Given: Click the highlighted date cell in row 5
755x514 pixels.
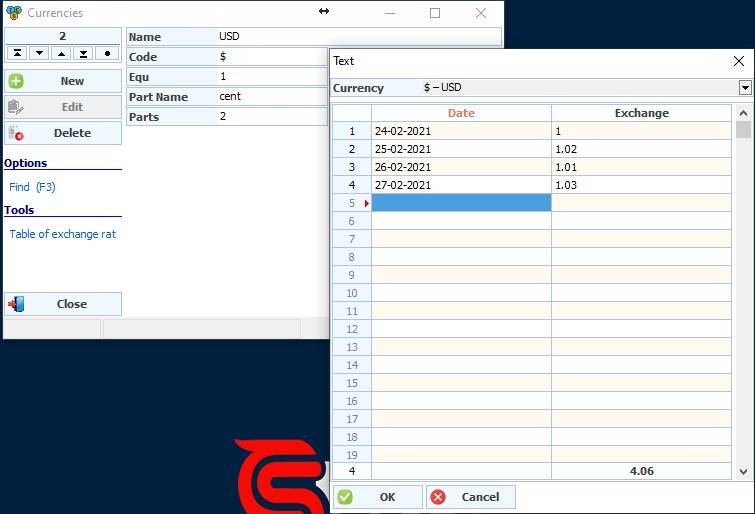Looking at the screenshot, I should 461,203.
